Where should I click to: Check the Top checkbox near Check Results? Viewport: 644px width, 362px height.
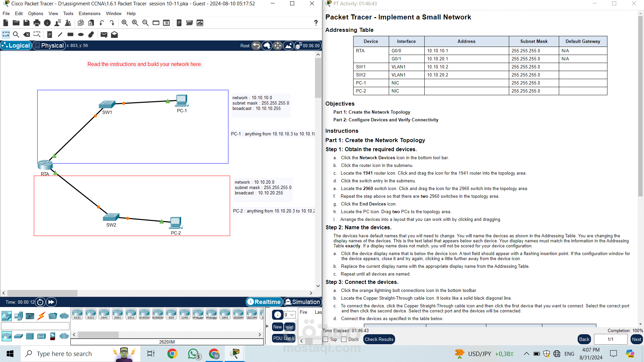coord(325,339)
